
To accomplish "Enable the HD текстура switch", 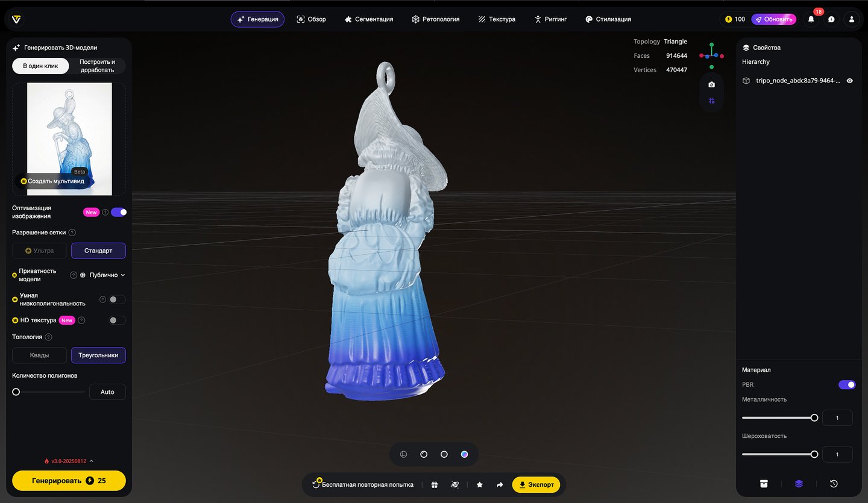I will click(x=117, y=320).
